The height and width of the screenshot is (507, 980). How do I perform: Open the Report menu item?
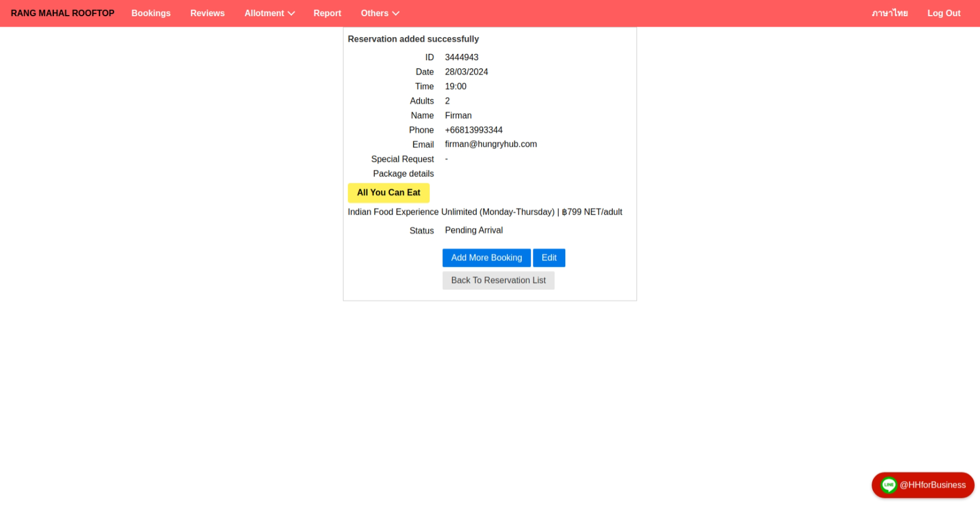click(327, 13)
